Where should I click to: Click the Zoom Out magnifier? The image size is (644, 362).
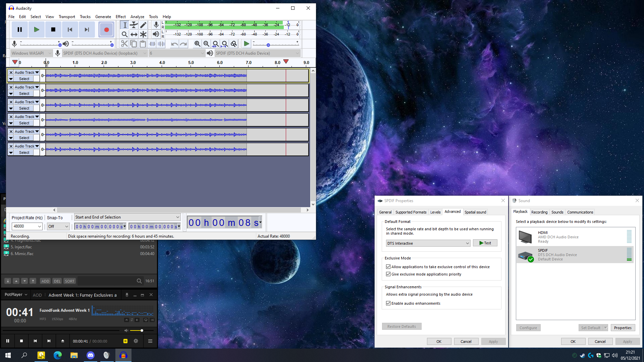click(206, 44)
